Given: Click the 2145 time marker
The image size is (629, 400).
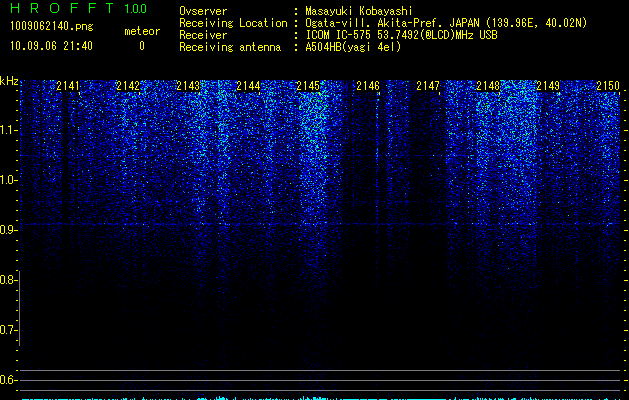Looking at the screenshot, I should [308, 86].
